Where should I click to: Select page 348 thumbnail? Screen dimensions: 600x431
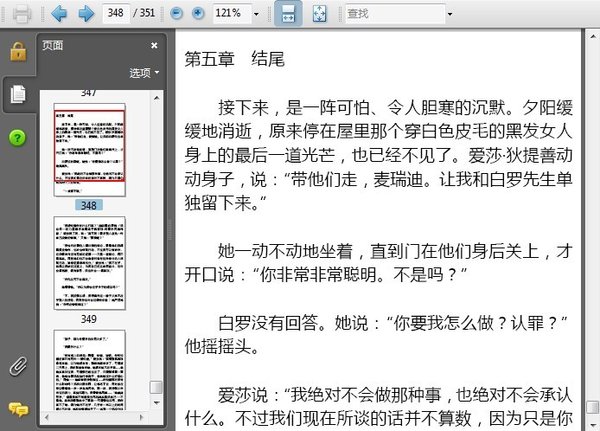(x=90, y=150)
